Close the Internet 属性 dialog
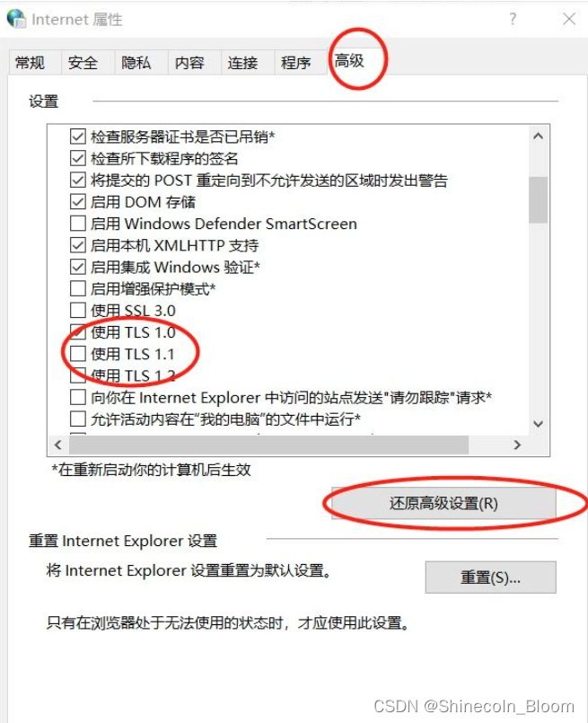 pyautogui.click(x=569, y=19)
